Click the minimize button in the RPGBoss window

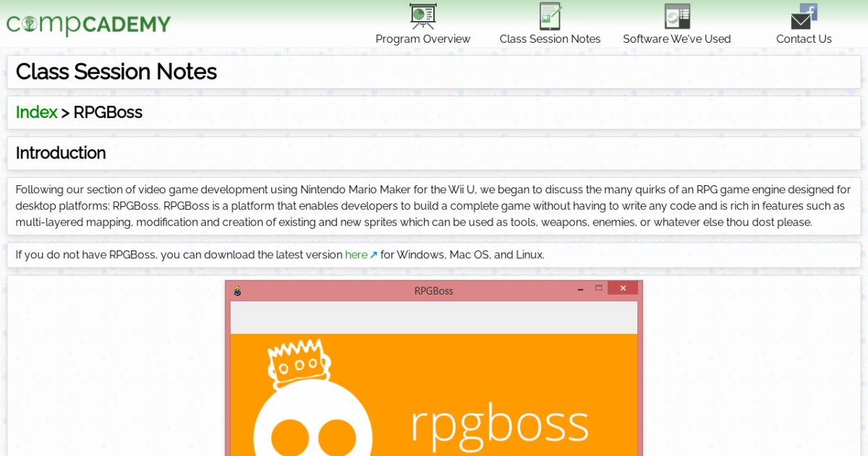[580, 289]
